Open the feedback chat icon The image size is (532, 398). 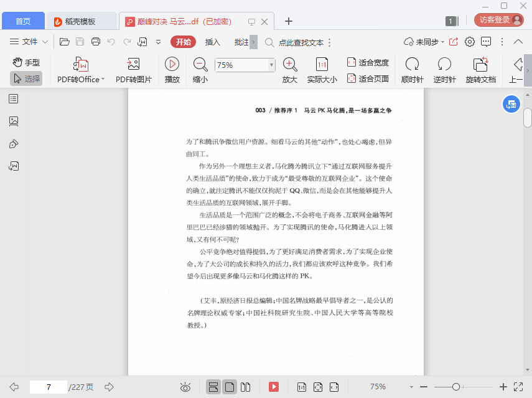486,42
